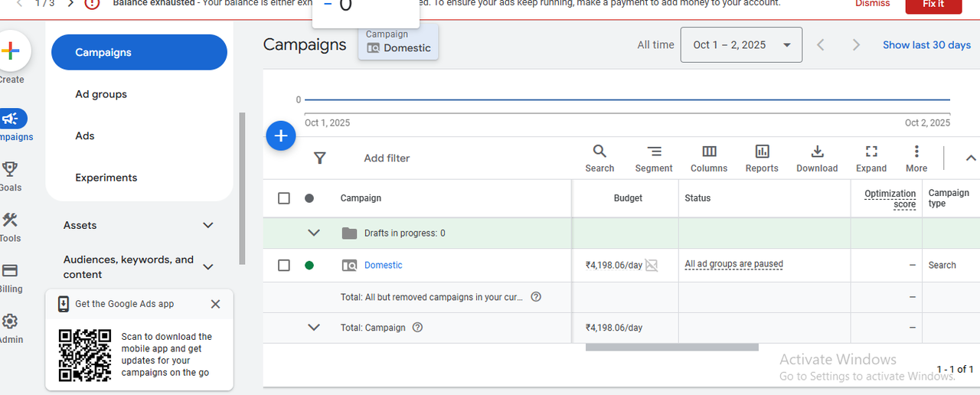Sort by Optimization score column header

pos(890,199)
